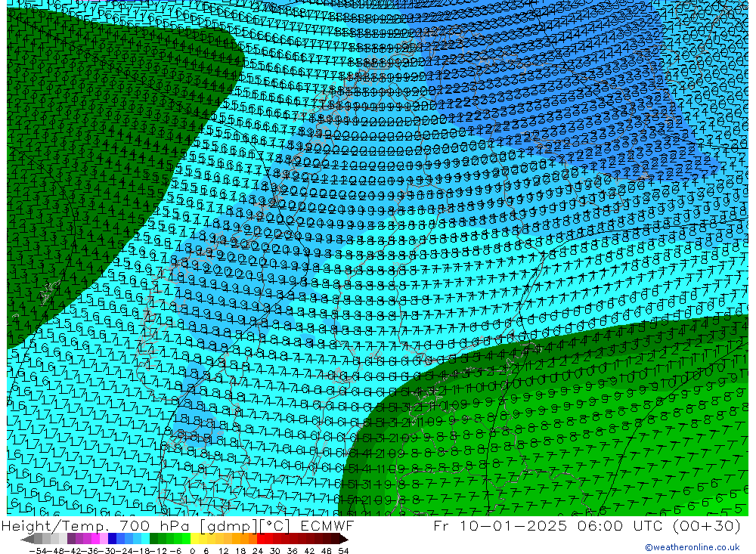Click the legend's left gray arrow end cap
The width and height of the screenshot is (756, 554).
point(27,539)
